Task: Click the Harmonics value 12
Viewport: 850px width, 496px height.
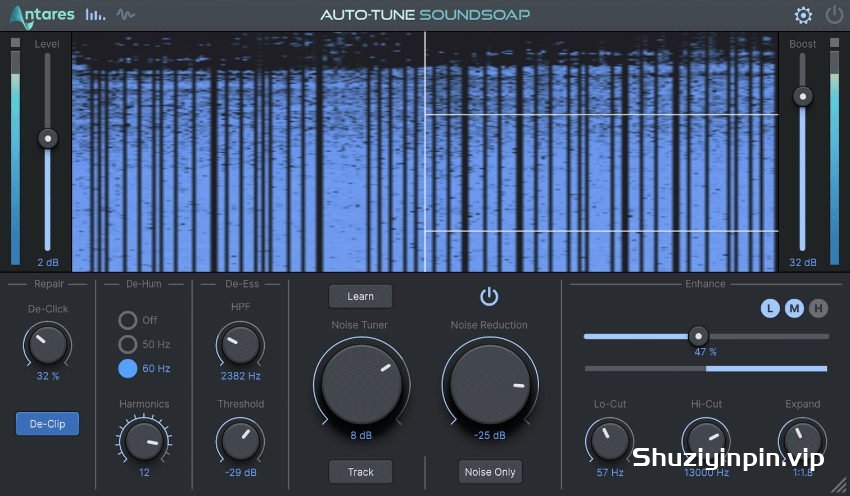Action: click(x=144, y=473)
